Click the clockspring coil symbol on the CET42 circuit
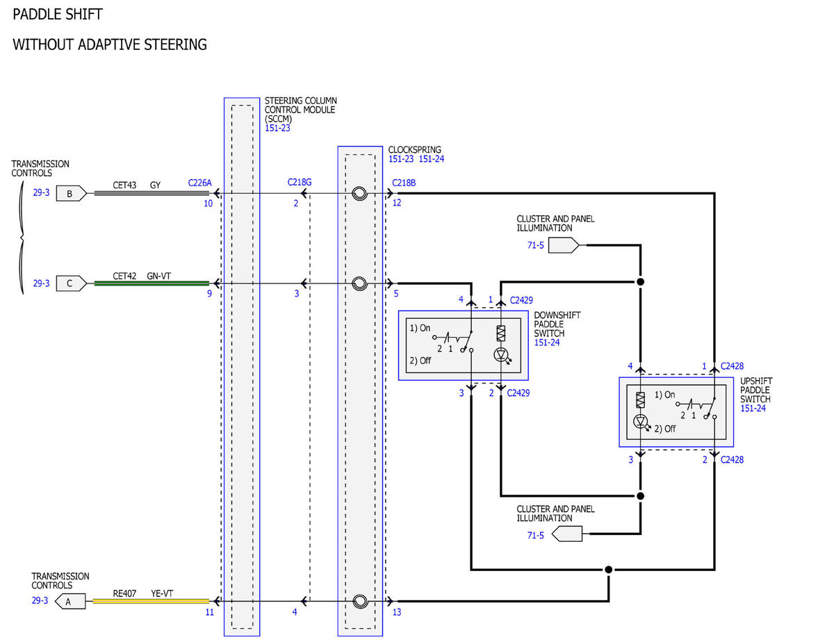Viewport: 834px width, 644px height. click(359, 283)
